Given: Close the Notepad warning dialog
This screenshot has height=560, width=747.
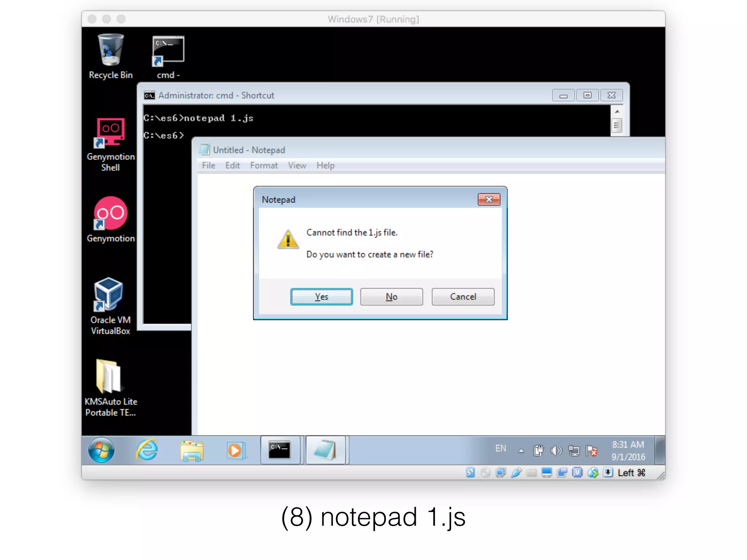Looking at the screenshot, I should (x=489, y=199).
